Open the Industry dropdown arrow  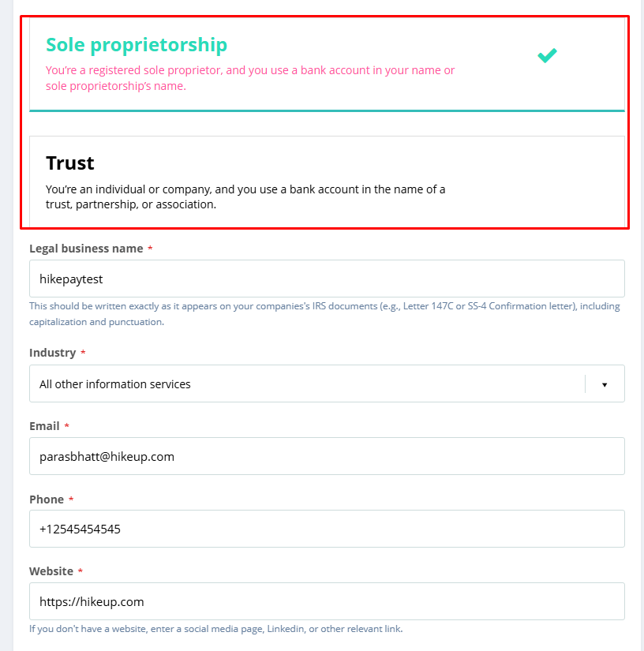(605, 384)
